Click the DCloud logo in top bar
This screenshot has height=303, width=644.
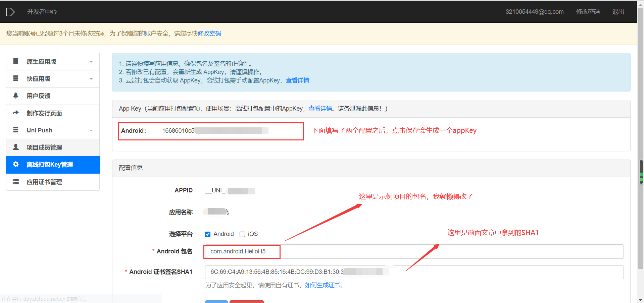coord(10,12)
